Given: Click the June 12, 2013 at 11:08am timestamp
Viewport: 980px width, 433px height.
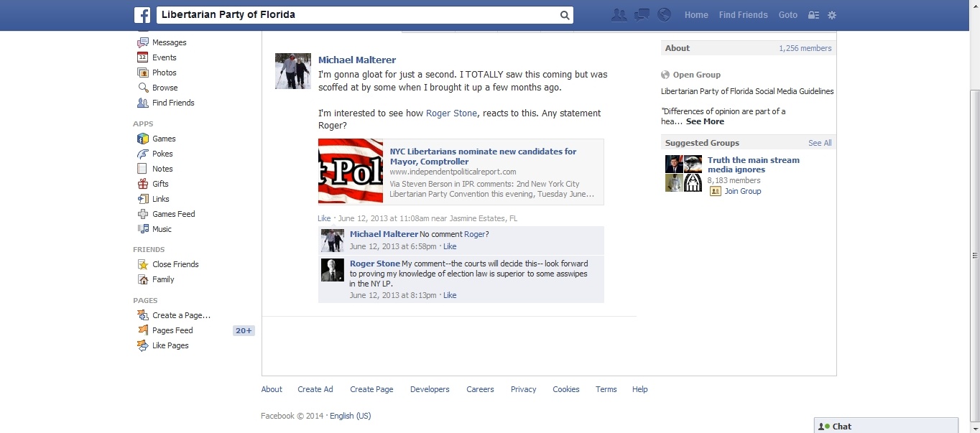Looking at the screenshot, I should pyautogui.click(x=383, y=218).
